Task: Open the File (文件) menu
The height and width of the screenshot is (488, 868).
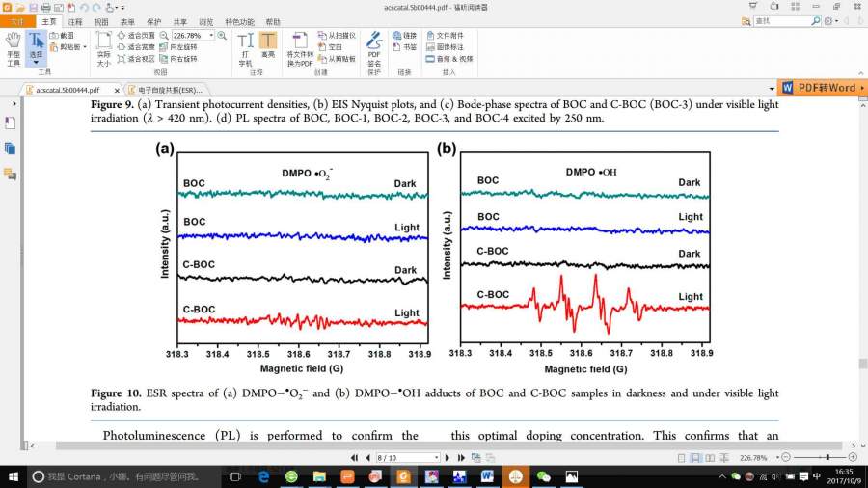Action: coord(17,22)
